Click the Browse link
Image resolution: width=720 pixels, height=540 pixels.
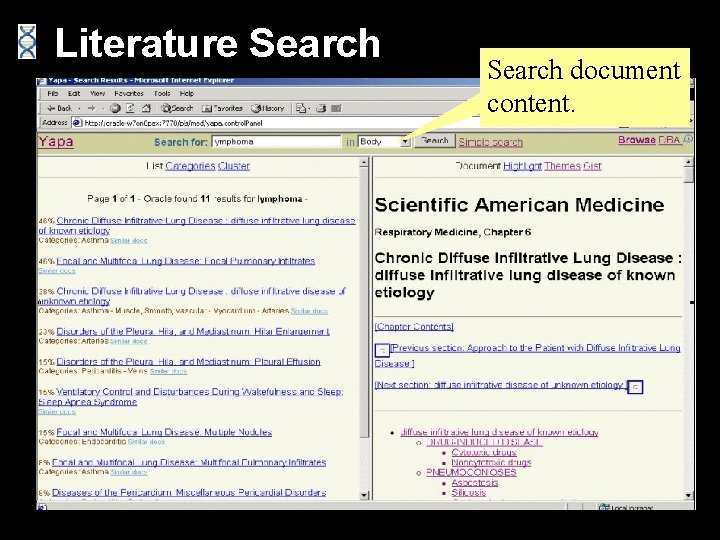point(636,140)
